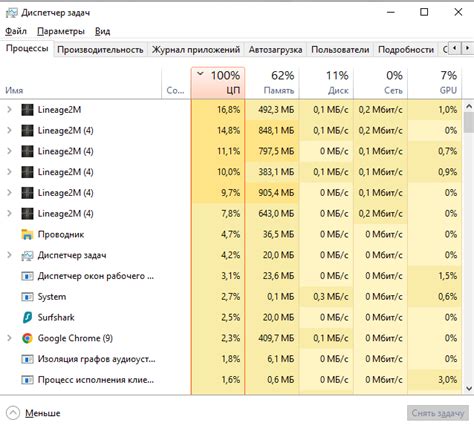Click the Со... status column header
The width and height of the screenshot is (474, 431).
point(176,83)
